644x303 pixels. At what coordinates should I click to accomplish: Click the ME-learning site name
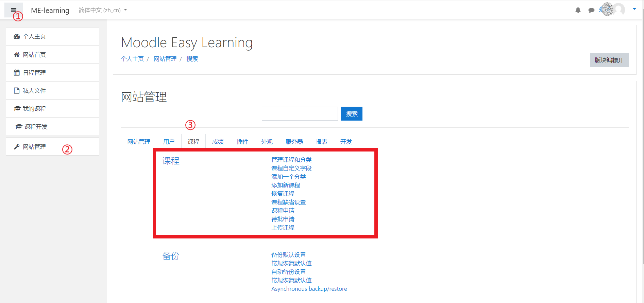tap(50, 11)
